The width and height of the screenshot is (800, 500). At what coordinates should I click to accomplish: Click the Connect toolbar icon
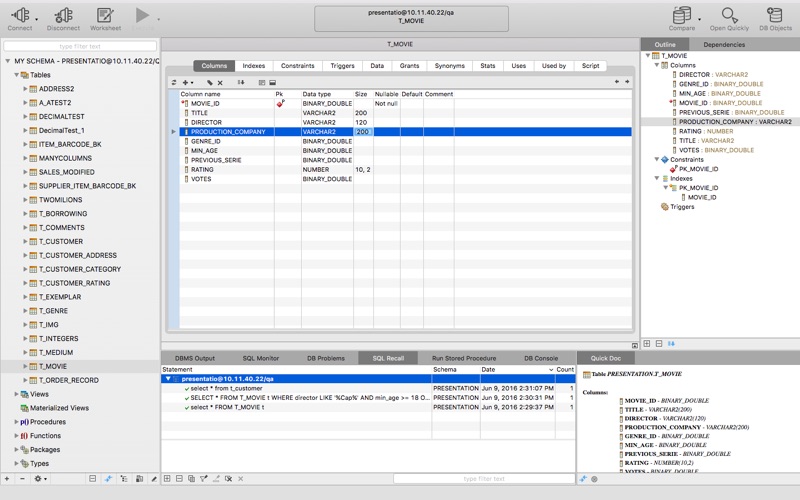pos(19,15)
